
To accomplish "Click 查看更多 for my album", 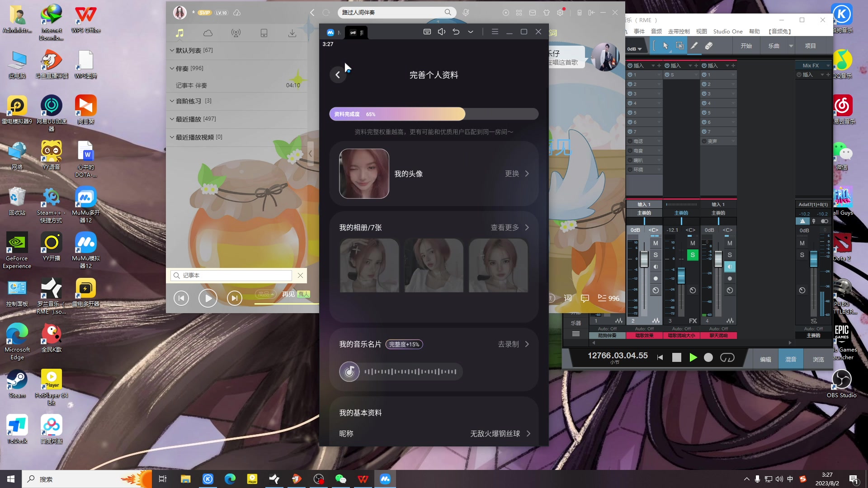I will (510, 227).
